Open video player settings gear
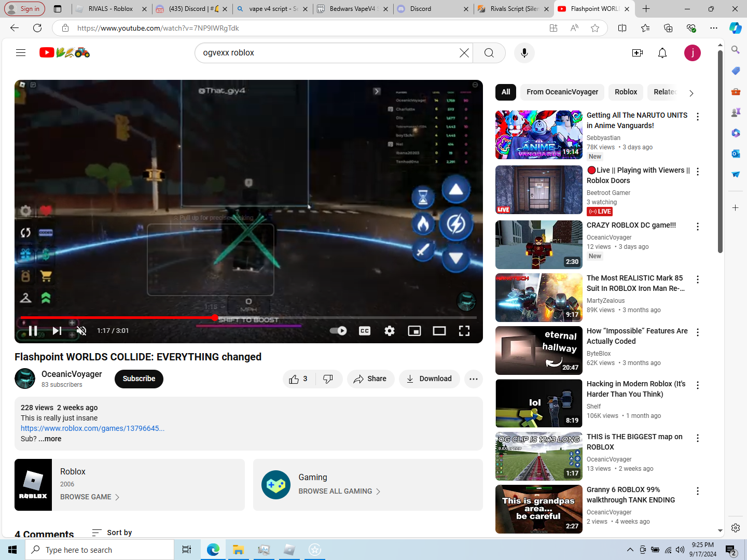This screenshot has width=747, height=560. point(390,331)
